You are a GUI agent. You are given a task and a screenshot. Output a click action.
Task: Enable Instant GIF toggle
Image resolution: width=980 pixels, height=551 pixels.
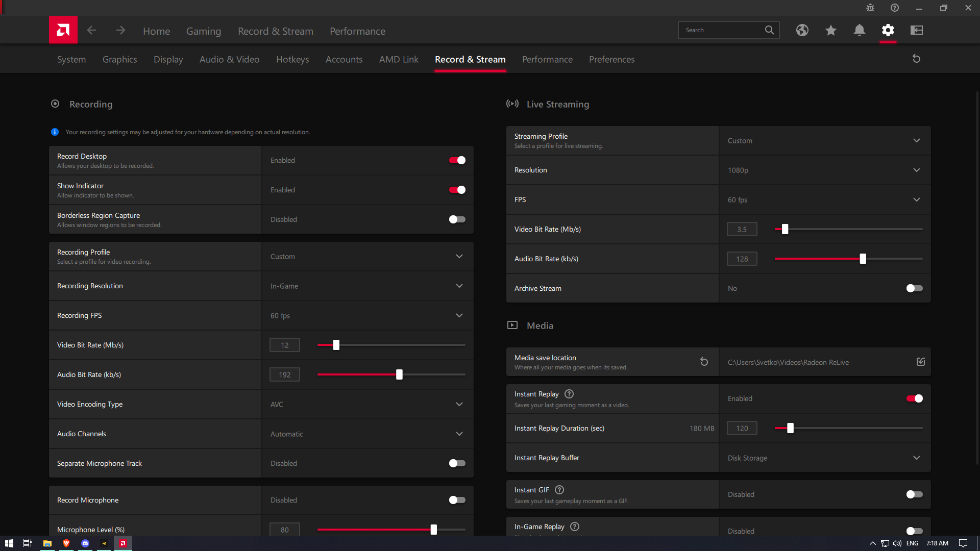914,494
